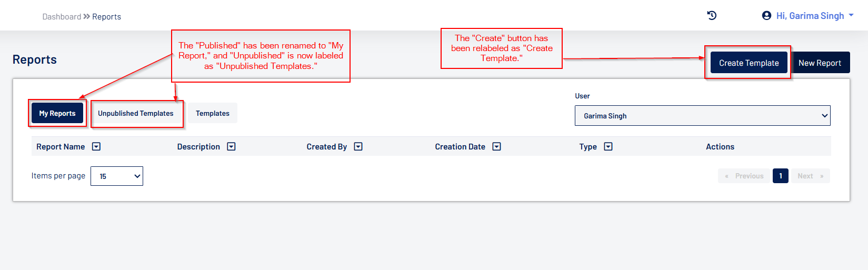
Task: Switch to the Unpublished Templates tab
Action: coord(136,113)
